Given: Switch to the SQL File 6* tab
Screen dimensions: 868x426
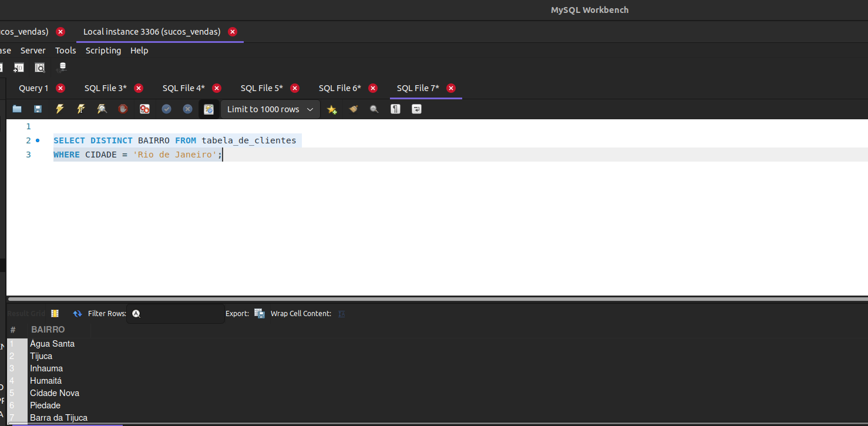Looking at the screenshot, I should click(340, 88).
